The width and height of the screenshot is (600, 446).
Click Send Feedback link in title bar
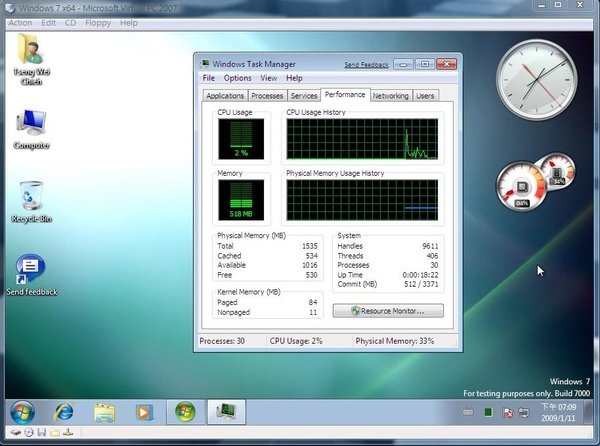coord(366,65)
